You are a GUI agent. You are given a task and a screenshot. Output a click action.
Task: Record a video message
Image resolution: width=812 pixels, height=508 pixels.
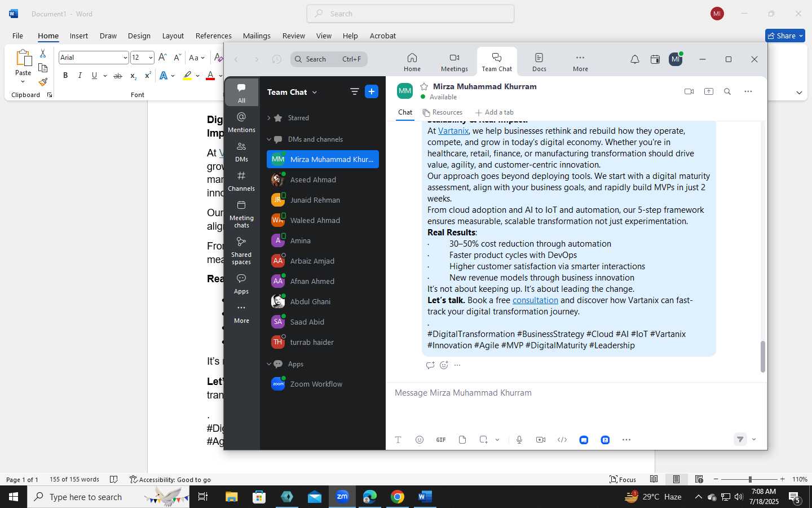[541, 440]
